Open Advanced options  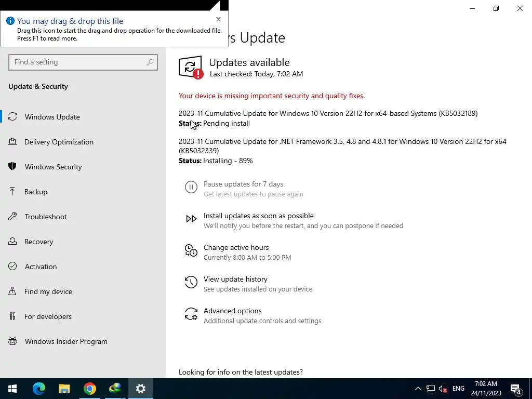coord(232,311)
